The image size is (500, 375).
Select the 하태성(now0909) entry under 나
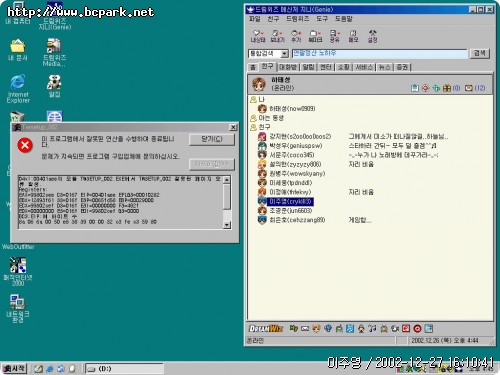pos(287,109)
